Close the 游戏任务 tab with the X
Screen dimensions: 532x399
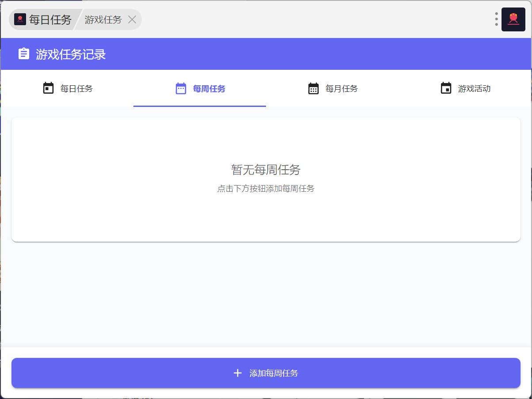(132, 20)
